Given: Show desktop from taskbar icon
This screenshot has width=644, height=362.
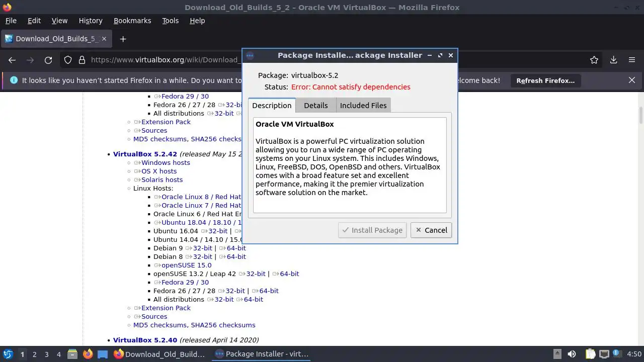Looking at the screenshot, I should (103, 354).
